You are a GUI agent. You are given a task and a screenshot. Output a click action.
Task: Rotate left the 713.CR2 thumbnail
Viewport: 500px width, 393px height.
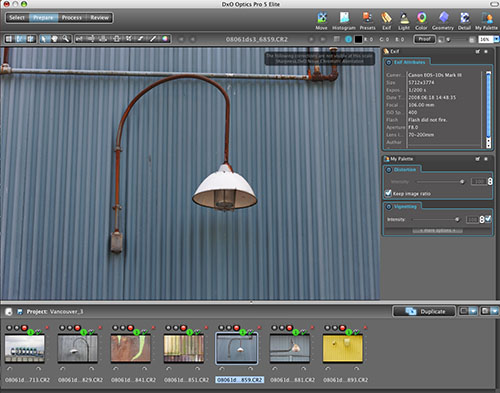coord(9,369)
